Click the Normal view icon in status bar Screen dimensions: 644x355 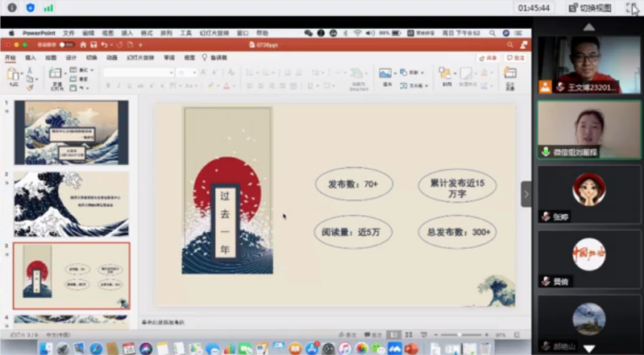click(394, 335)
